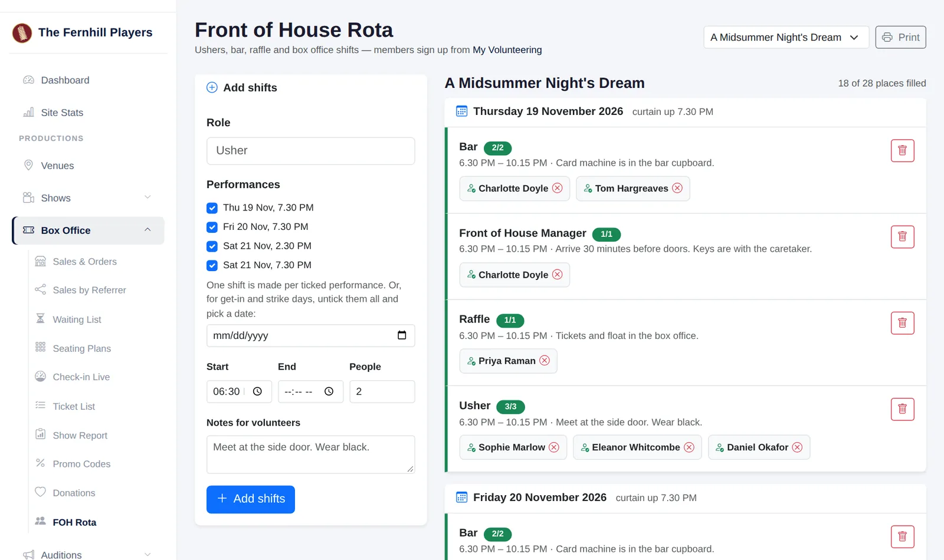Follow the My Volunteering link
The width and height of the screenshot is (944, 560).
coord(507,50)
